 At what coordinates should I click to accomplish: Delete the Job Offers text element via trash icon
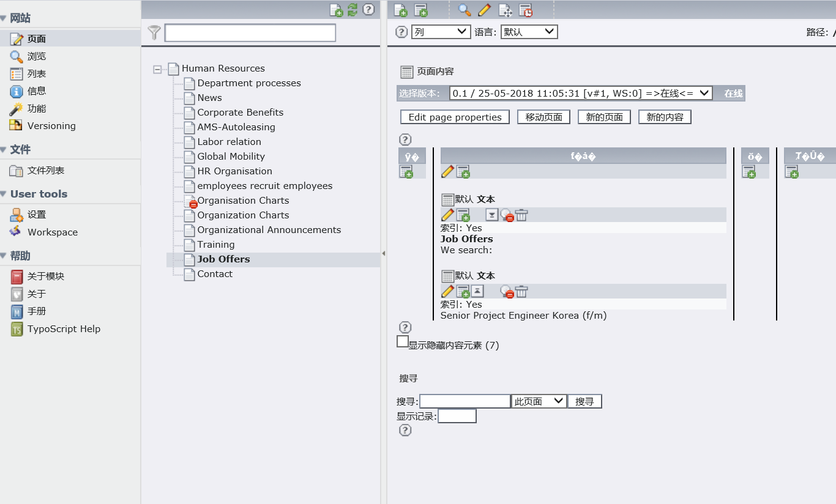click(521, 215)
